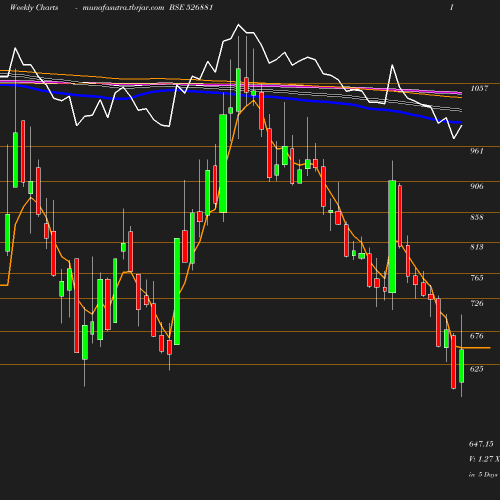
Task: Click the 961 price axis label
Action: click(x=477, y=151)
